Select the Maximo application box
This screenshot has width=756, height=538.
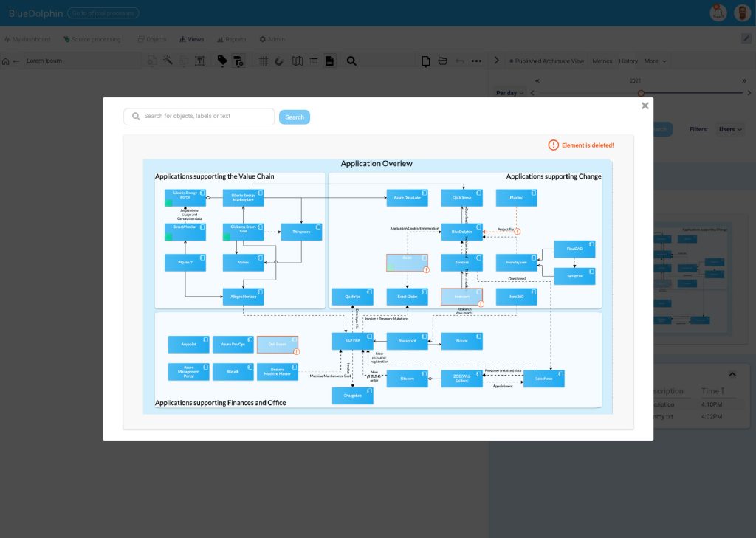(516, 198)
